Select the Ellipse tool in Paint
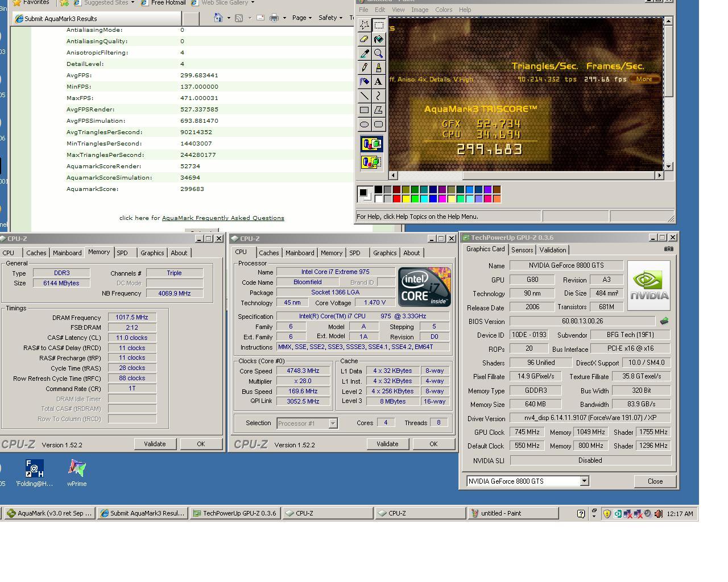Screen dimensions: 728x582 click(365, 124)
